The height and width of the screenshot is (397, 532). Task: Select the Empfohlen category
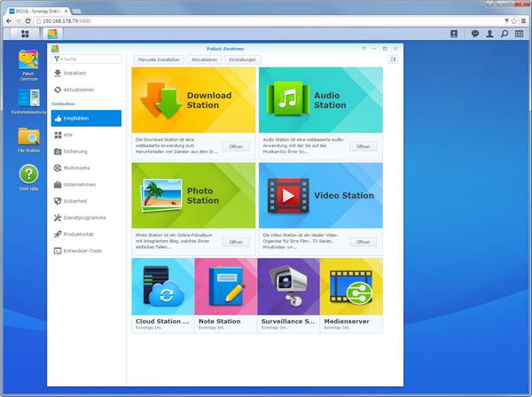pyautogui.click(x=86, y=119)
